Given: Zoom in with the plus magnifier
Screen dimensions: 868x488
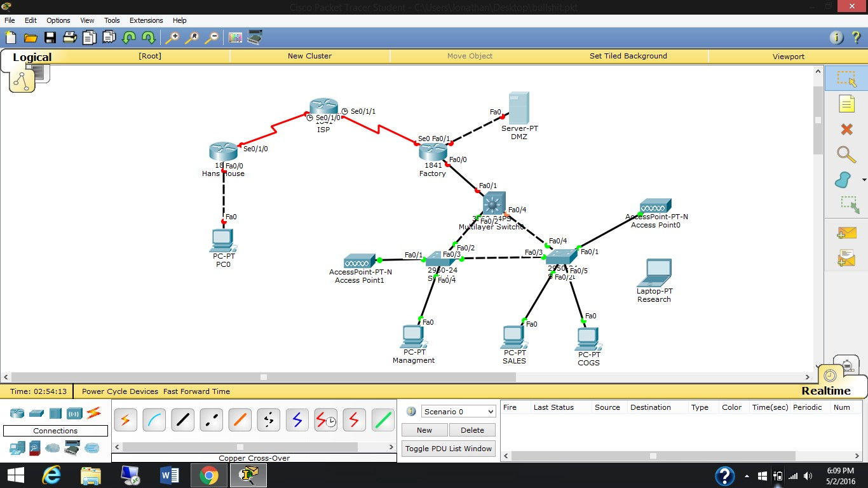Looking at the screenshot, I should click(x=172, y=37).
